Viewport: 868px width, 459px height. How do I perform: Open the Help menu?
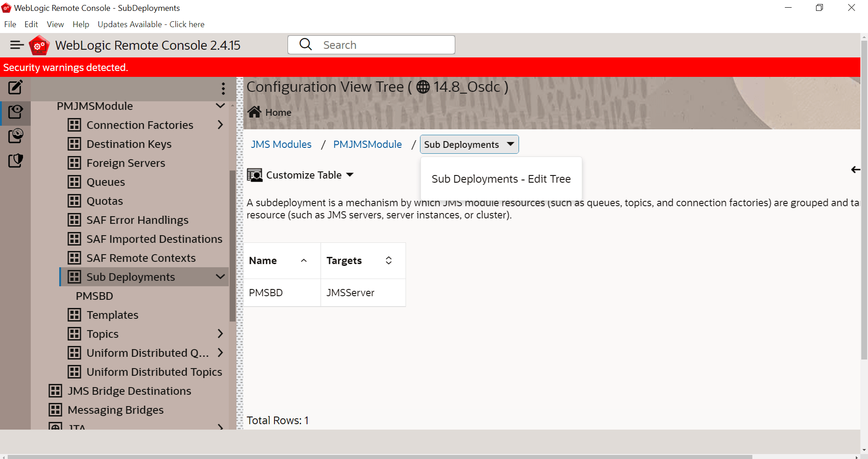tap(81, 24)
